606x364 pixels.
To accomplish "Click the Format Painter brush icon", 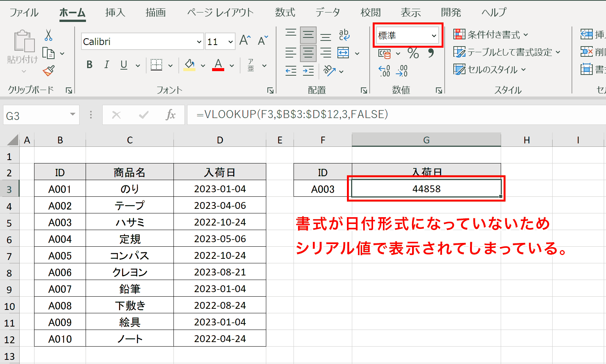I will pos(48,70).
